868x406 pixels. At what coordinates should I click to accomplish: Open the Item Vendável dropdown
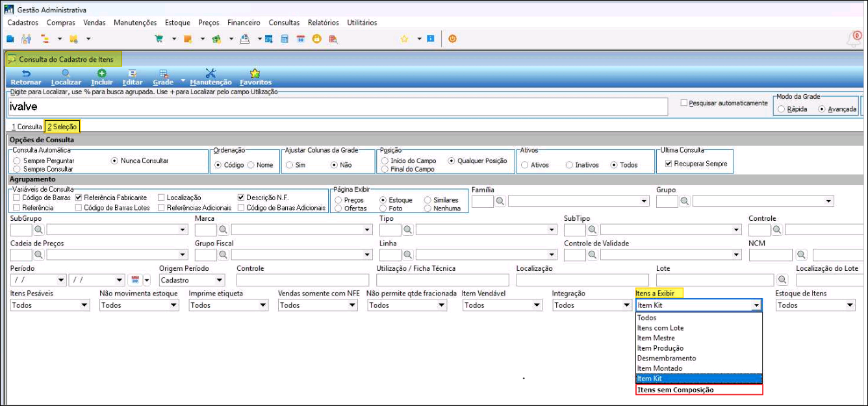(537, 305)
